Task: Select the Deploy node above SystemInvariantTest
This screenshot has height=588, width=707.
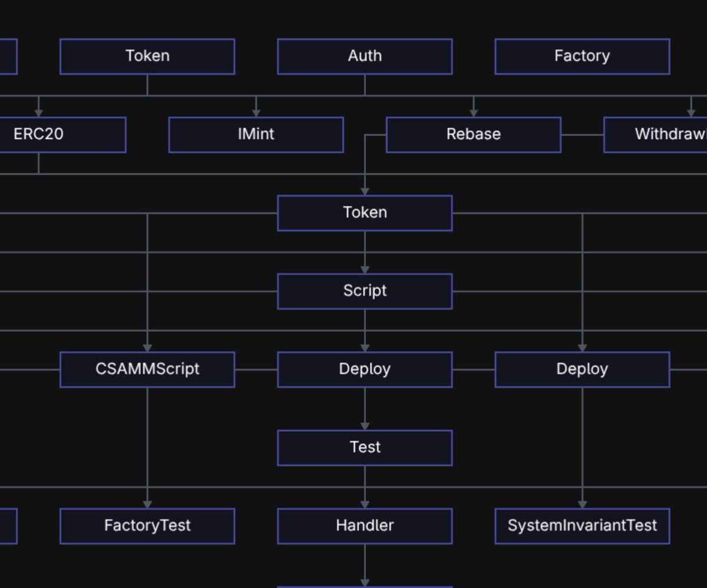Action: click(582, 370)
